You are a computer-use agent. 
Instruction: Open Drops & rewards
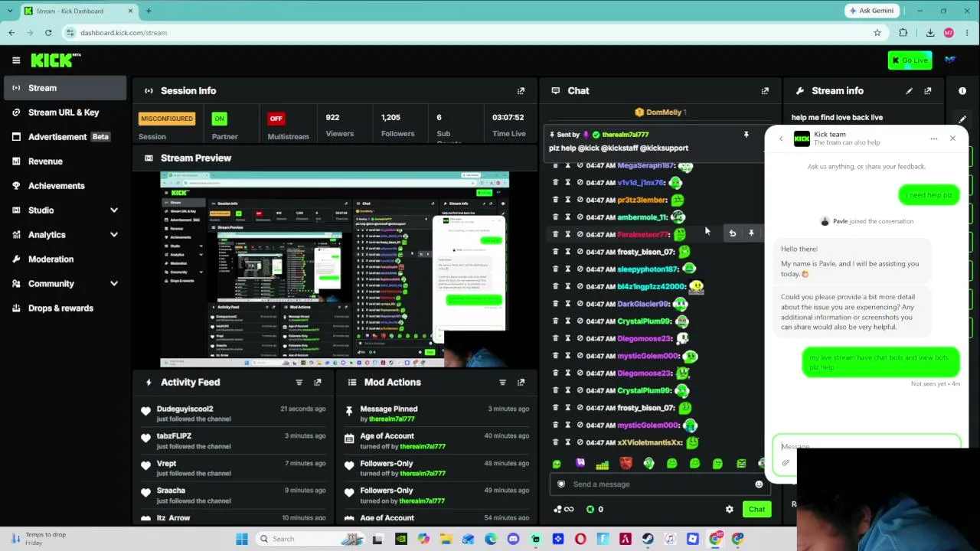[64, 308]
